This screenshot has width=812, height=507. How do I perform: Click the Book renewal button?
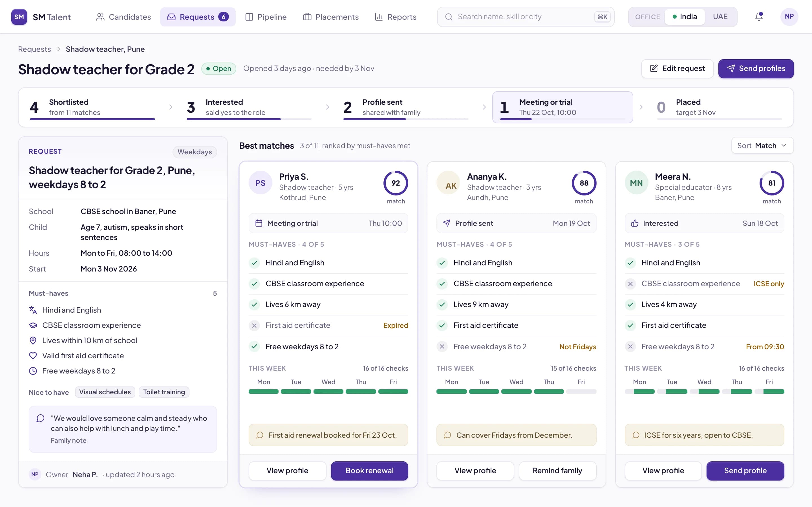point(369,470)
